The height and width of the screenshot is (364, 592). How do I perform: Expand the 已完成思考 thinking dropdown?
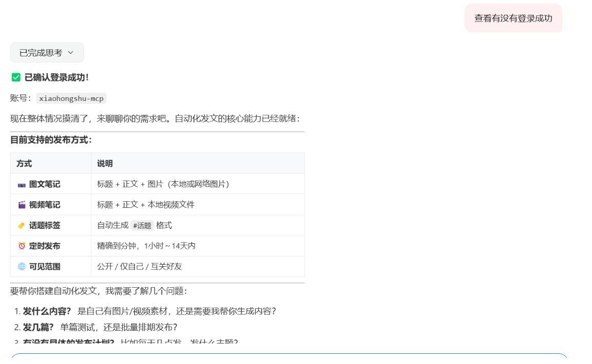coord(47,52)
